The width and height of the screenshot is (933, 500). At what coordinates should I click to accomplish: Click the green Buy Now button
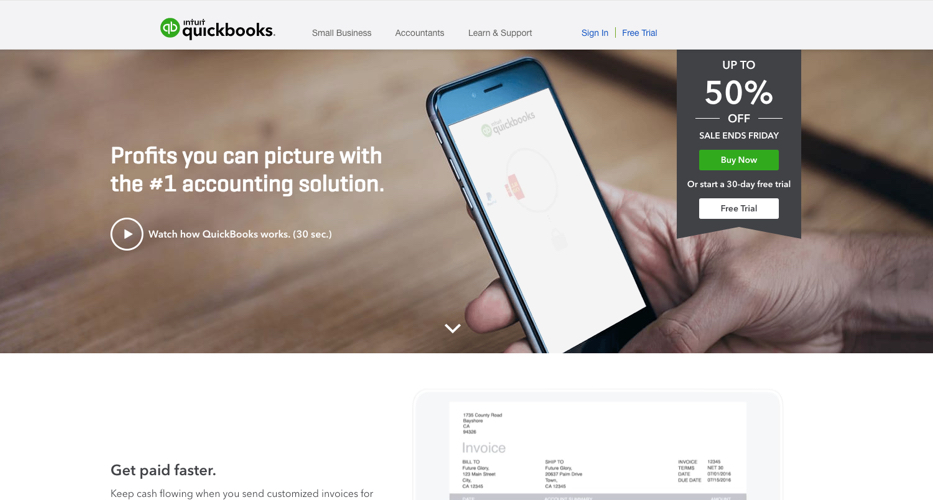tap(738, 160)
